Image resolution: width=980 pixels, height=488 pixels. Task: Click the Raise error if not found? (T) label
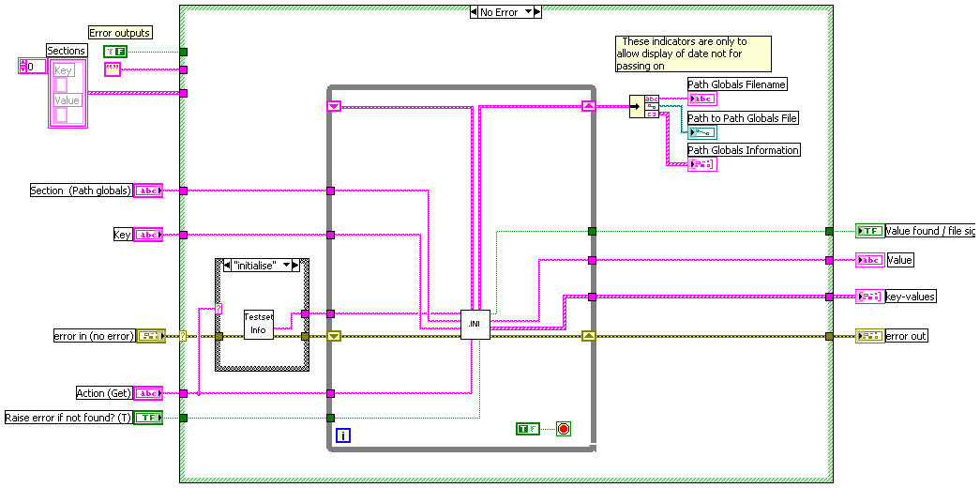pos(68,418)
